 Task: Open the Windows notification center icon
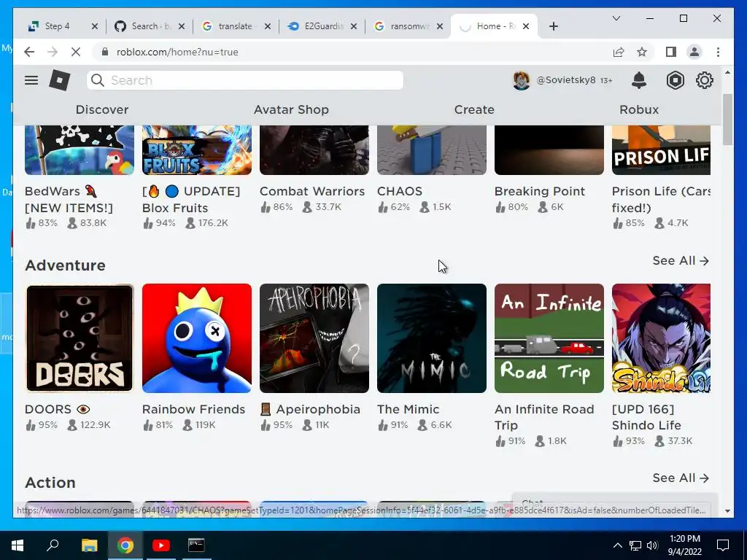point(723,545)
